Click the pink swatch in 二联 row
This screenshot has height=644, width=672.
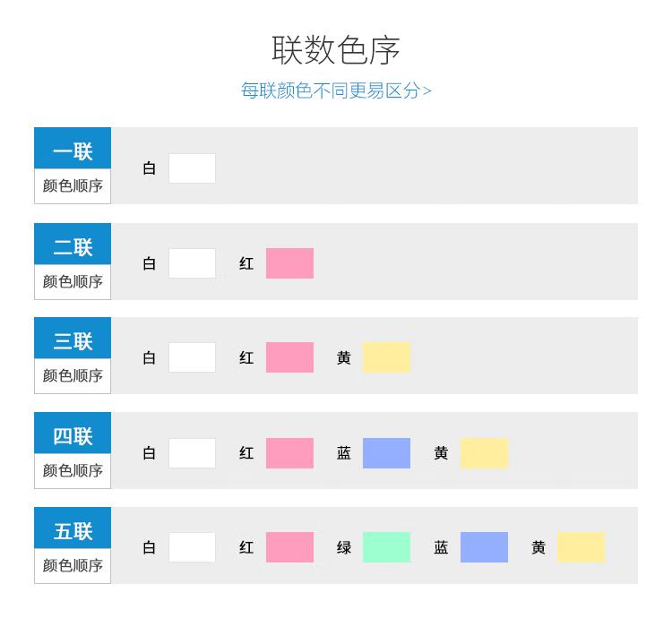(x=289, y=263)
